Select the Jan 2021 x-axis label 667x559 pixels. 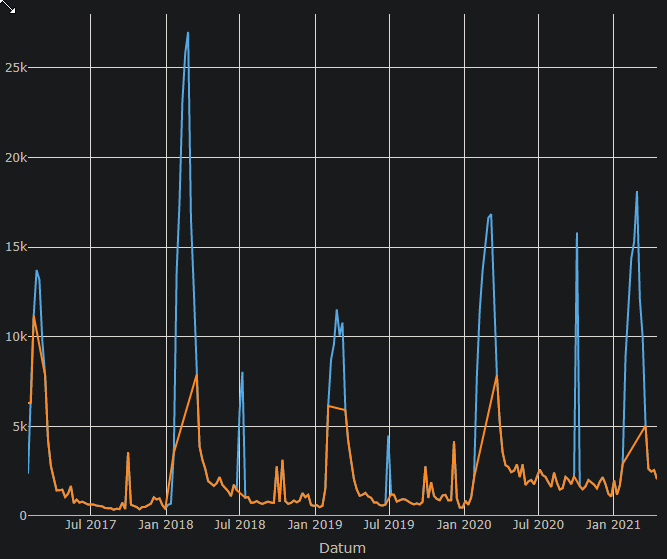(613, 525)
